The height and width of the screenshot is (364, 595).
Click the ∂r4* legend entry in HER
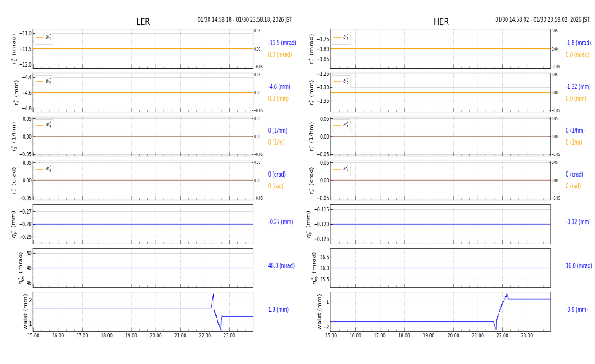[341, 169]
